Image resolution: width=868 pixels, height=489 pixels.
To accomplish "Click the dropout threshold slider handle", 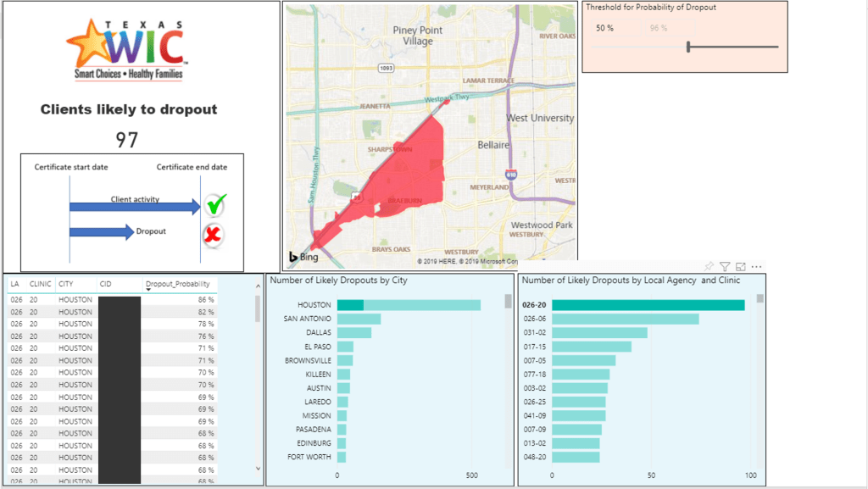I will (688, 47).
